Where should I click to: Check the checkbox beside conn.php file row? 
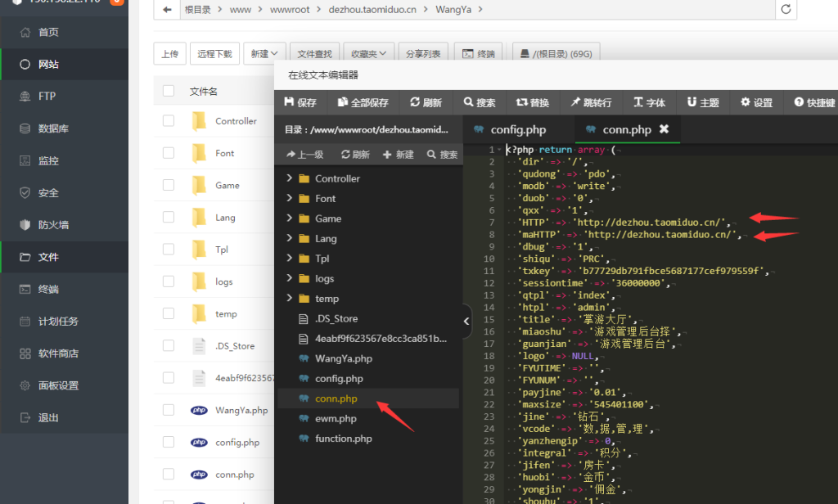pos(168,474)
